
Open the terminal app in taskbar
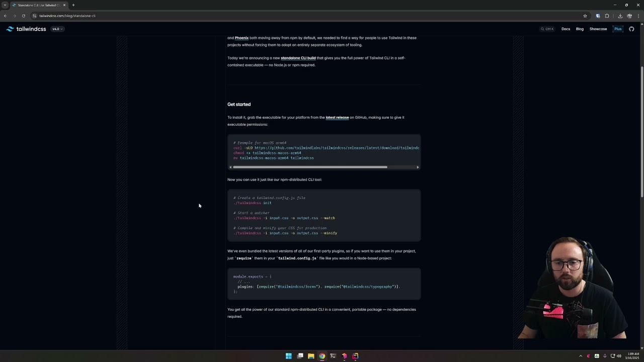point(333,356)
